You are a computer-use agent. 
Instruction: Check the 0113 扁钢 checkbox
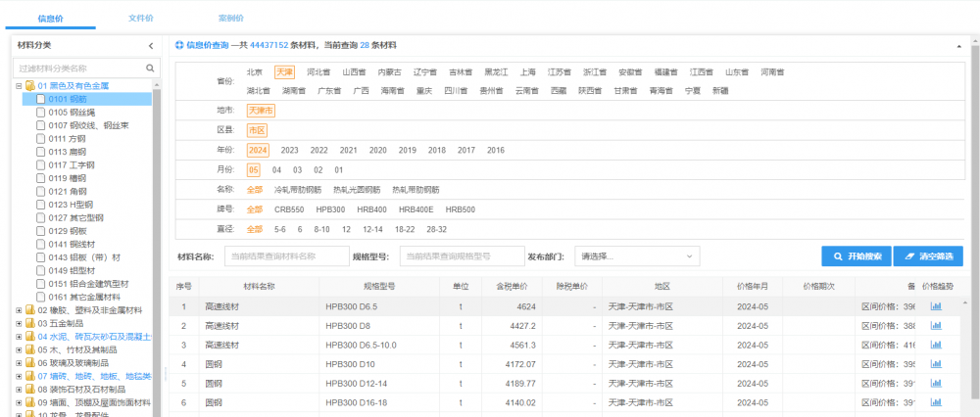tap(40, 152)
